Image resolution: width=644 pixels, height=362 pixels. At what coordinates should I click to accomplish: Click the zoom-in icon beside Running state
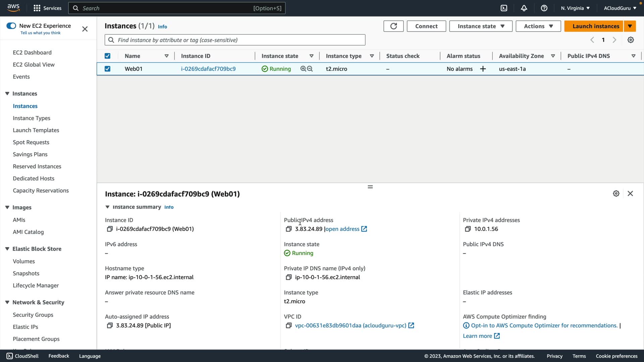[303, 69]
